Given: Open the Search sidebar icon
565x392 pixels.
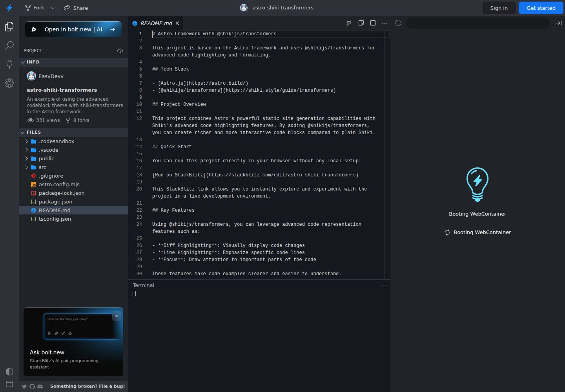Looking at the screenshot, I should 9,45.
